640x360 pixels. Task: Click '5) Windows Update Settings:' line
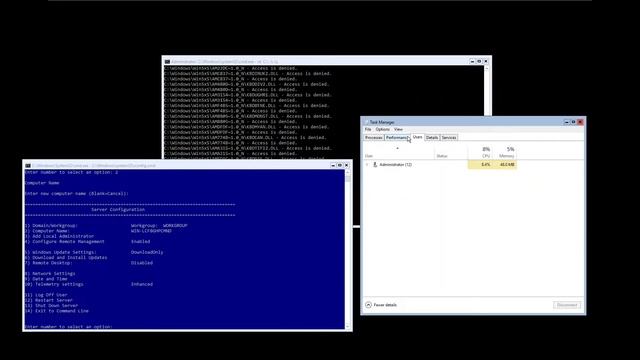60,252
